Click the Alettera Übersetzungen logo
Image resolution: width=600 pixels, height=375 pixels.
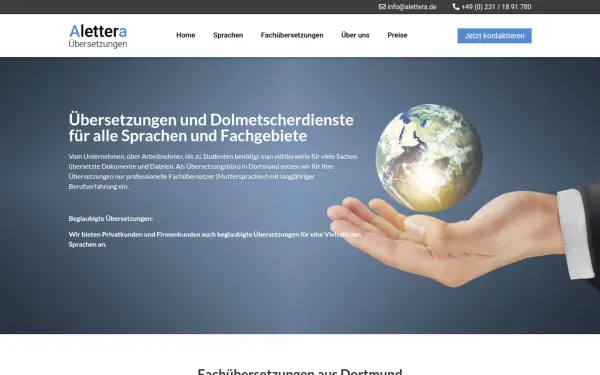pos(98,36)
